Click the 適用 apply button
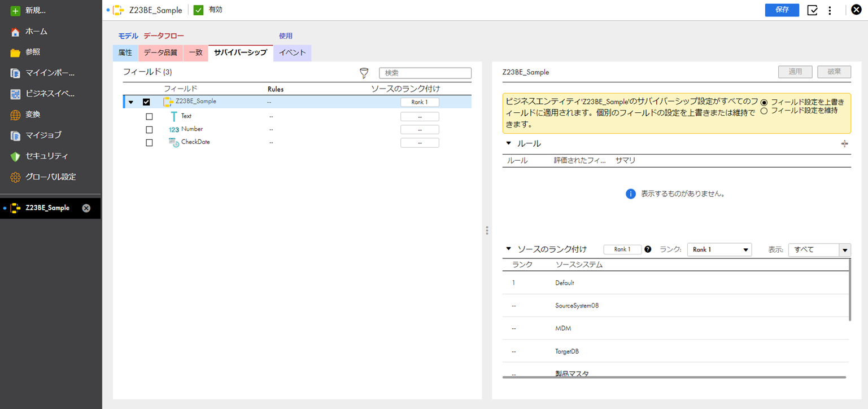This screenshot has width=868, height=409. tap(796, 72)
